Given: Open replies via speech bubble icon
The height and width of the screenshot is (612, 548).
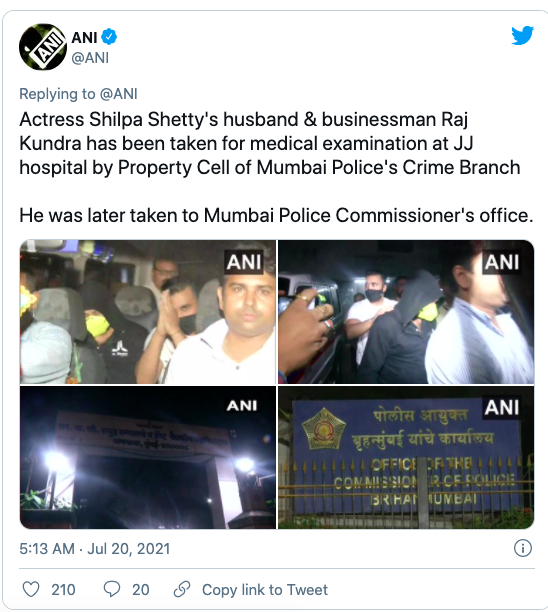Looking at the screenshot, I should pyautogui.click(x=112, y=589).
